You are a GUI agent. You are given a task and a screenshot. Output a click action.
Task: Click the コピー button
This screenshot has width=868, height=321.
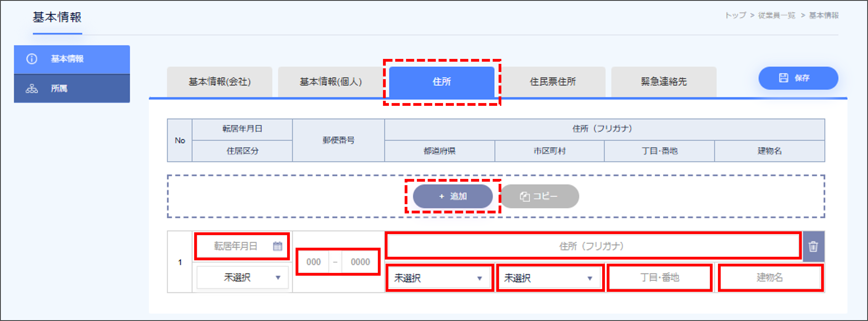[540, 196]
